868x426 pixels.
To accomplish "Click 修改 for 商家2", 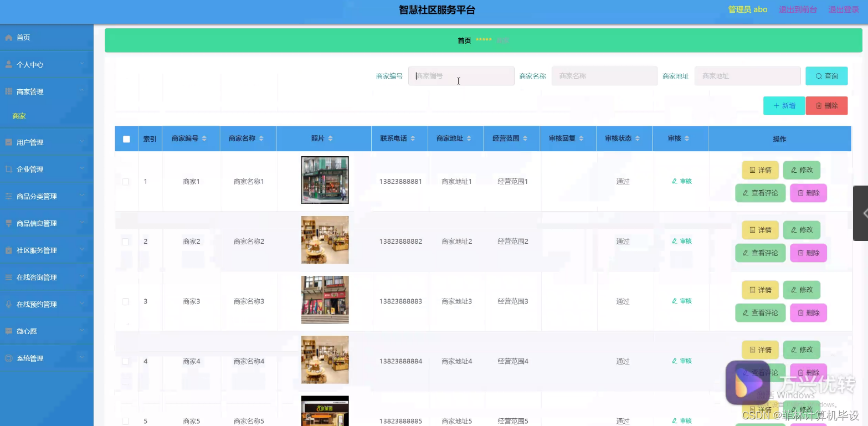I will [x=802, y=230].
